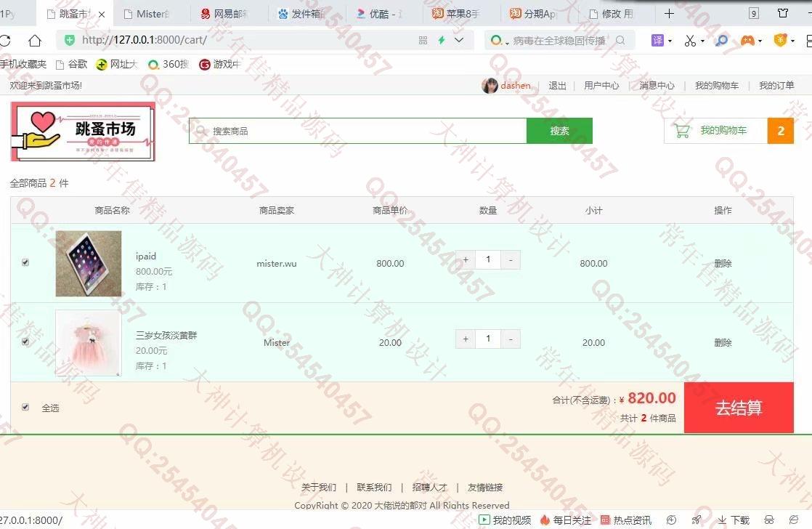
Task: Open the ipaid product thumbnail
Action: point(89,264)
